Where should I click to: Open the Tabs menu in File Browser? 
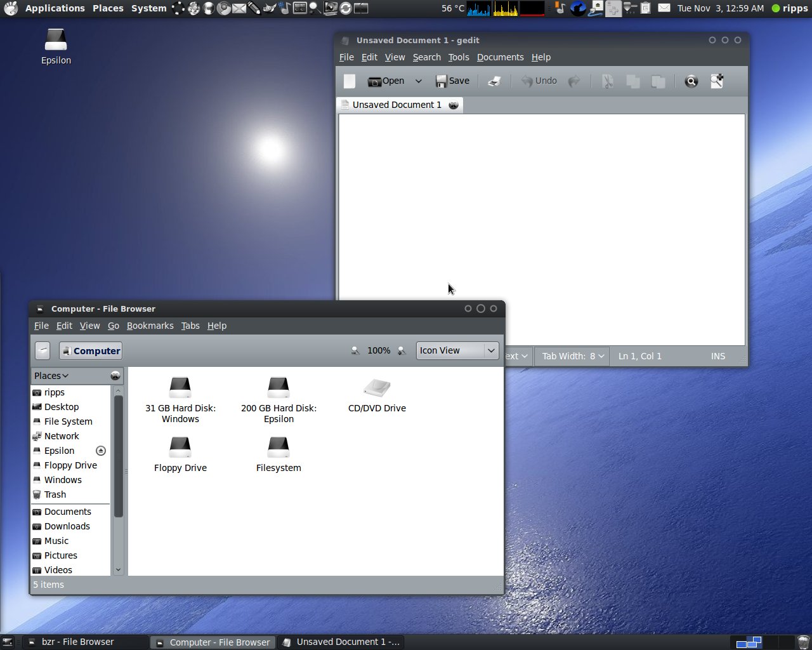click(190, 326)
